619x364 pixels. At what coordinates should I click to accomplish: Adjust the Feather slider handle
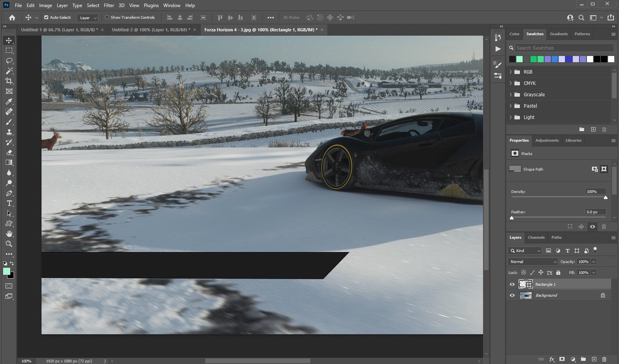[512, 218]
